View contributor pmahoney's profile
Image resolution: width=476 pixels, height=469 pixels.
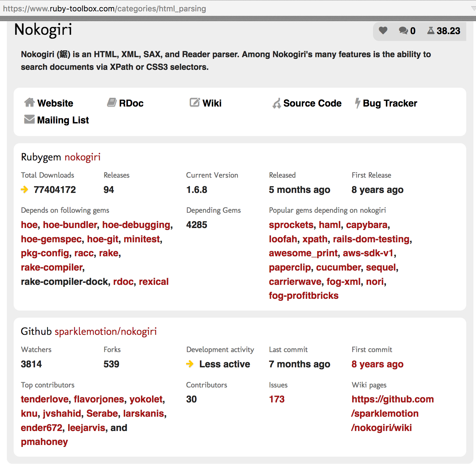(x=44, y=442)
